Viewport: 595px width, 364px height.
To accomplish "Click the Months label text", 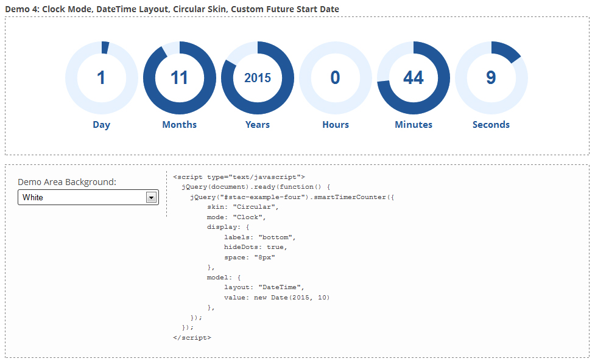I will [x=180, y=125].
